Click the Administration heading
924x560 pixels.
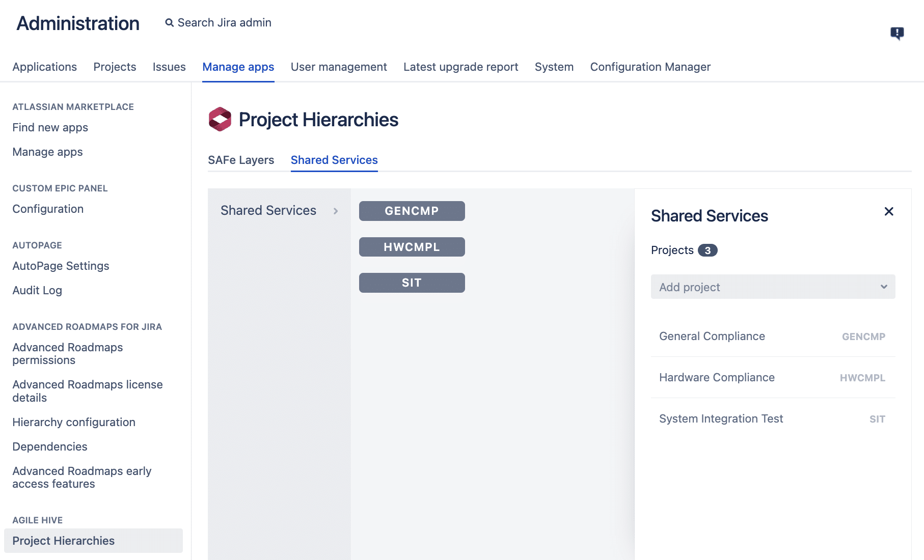click(x=78, y=23)
